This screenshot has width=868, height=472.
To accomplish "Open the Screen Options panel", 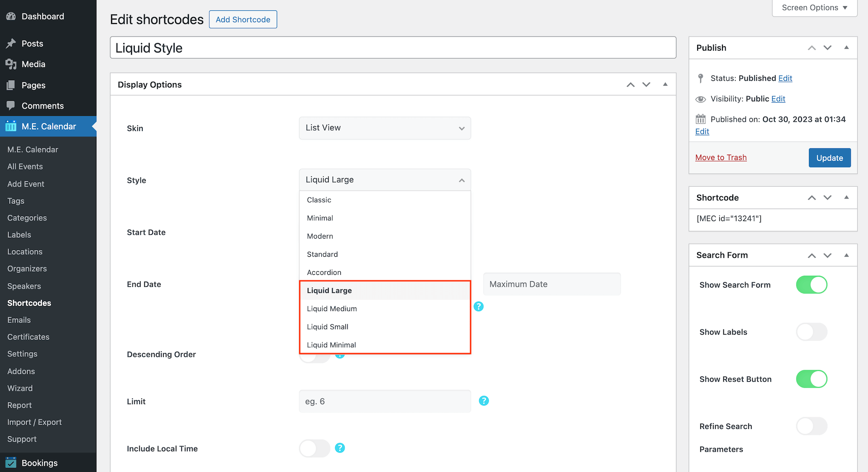I will pyautogui.click(x=814, y=8).
